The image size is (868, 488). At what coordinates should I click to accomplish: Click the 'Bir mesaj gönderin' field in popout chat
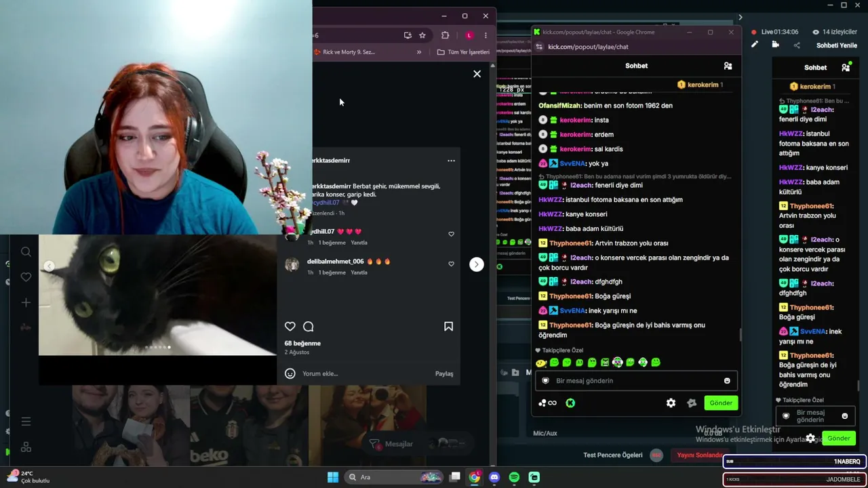pyautogui.click(x=636, y=381)
